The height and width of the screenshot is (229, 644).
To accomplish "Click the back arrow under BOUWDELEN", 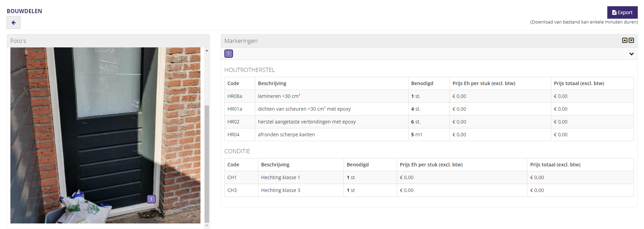I will [14, 22].
